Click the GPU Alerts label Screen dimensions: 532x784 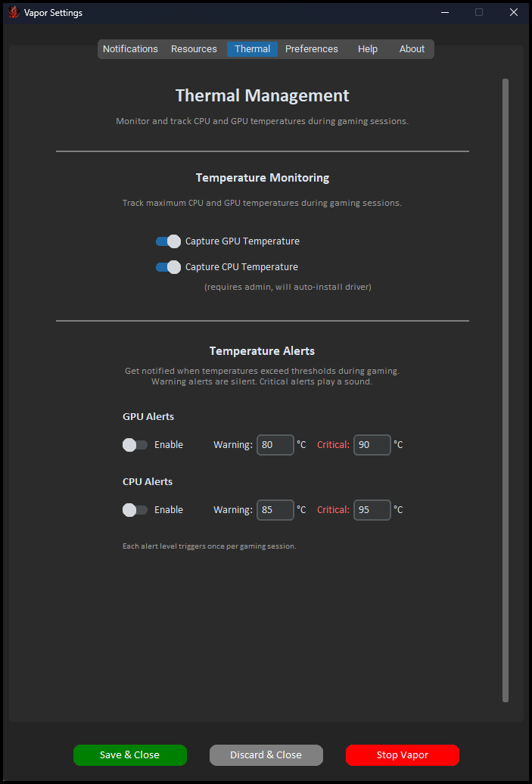[x=148, y=416]
